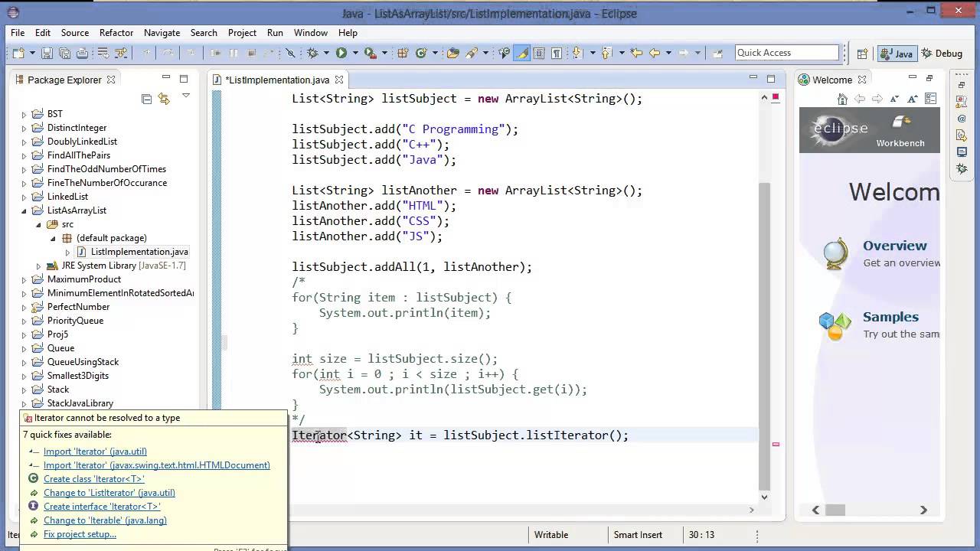Open Overview link in Welcome view
Image resolution: width=980 pixels, height=551 pixels.
[895, 246]
